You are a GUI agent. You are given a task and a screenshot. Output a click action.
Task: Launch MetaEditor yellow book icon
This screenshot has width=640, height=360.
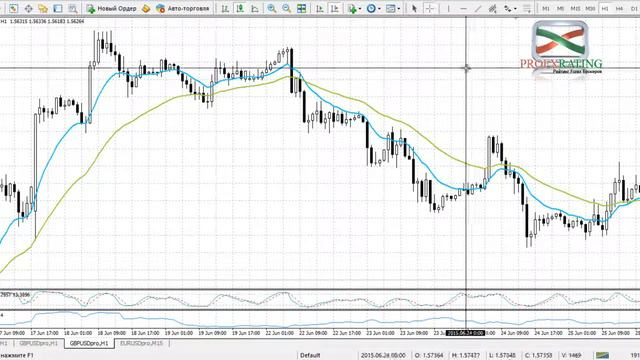(x=146, y=8)
